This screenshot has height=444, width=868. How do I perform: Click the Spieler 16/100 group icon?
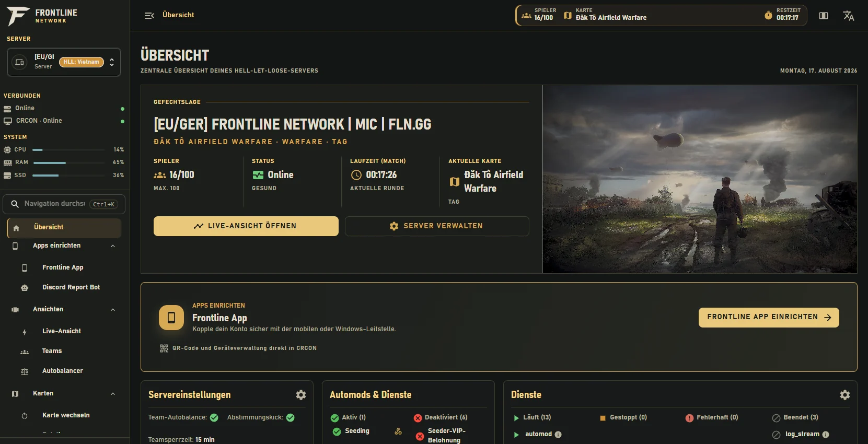(x=160, y=175)
